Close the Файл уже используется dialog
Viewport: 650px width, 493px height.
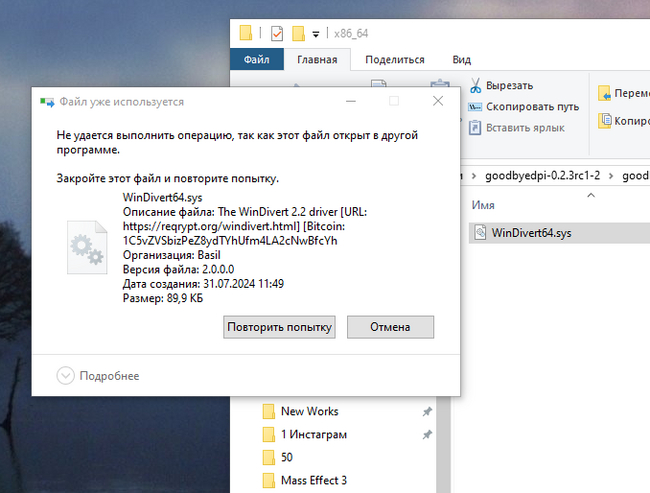438,101
